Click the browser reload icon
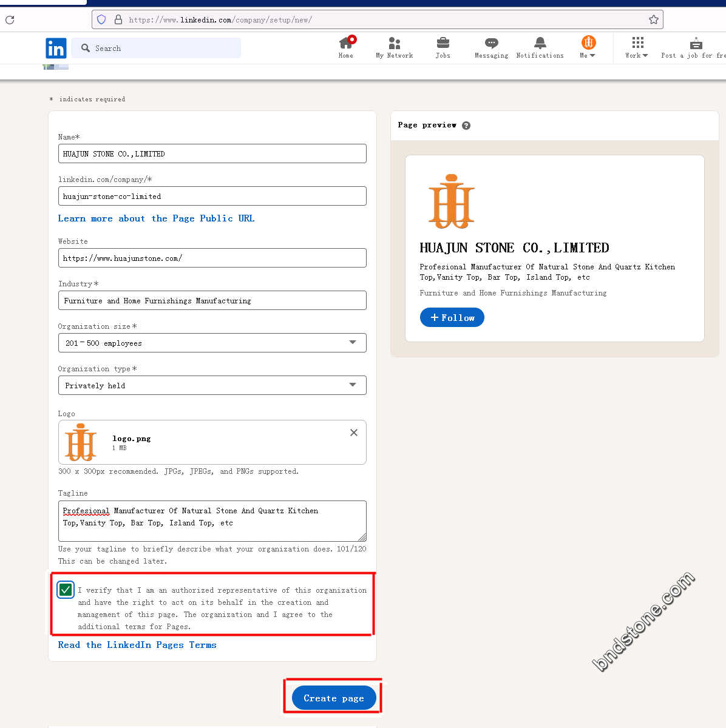Viewport: 726px width, 728px height. (10, 19)
